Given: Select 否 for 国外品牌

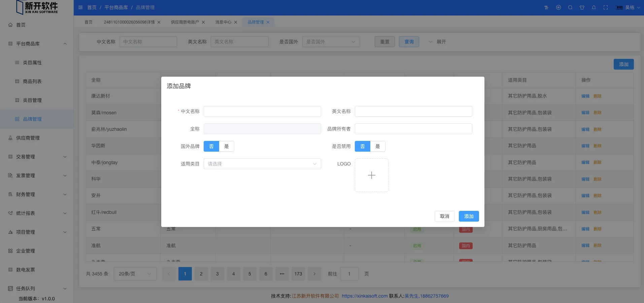Looking at the screenshot, I should [211, 146].
